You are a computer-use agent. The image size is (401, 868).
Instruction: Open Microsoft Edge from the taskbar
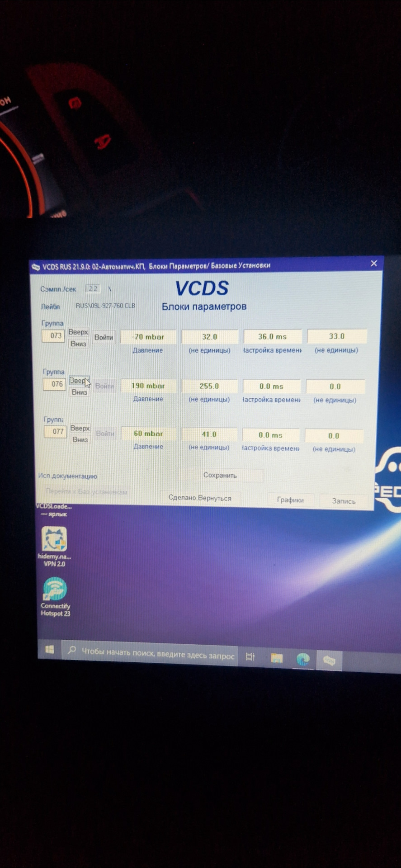(303, 660)
